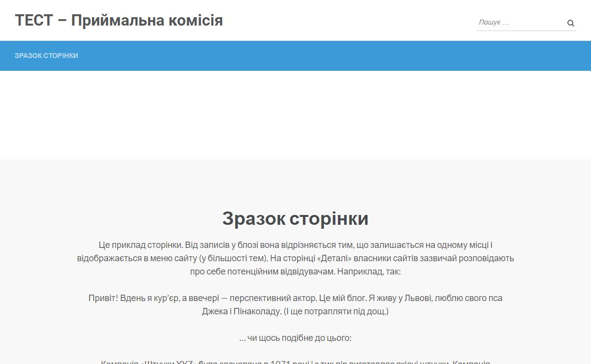
Task: Open the site title 'ТЕСТ – Приймальна комісія'
Action: pos(119,21)
